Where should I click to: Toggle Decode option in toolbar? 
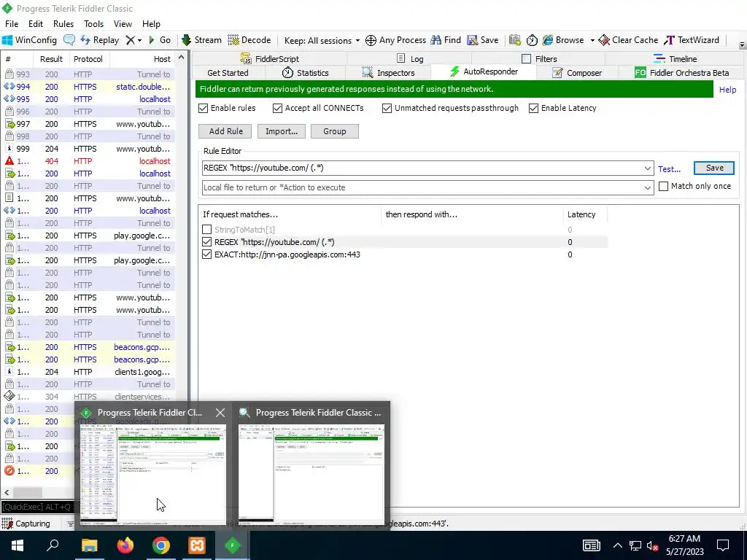pos(249,40)
